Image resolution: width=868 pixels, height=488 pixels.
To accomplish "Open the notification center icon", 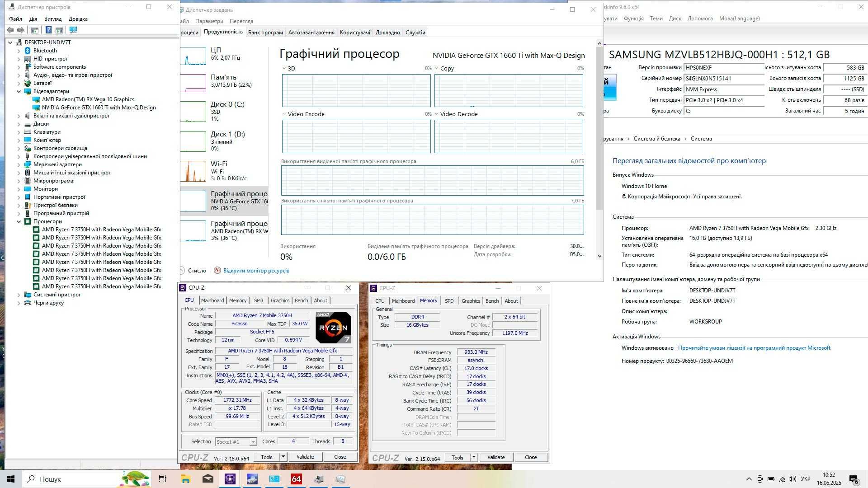I will pyautogui.click(x=854, y=479).
